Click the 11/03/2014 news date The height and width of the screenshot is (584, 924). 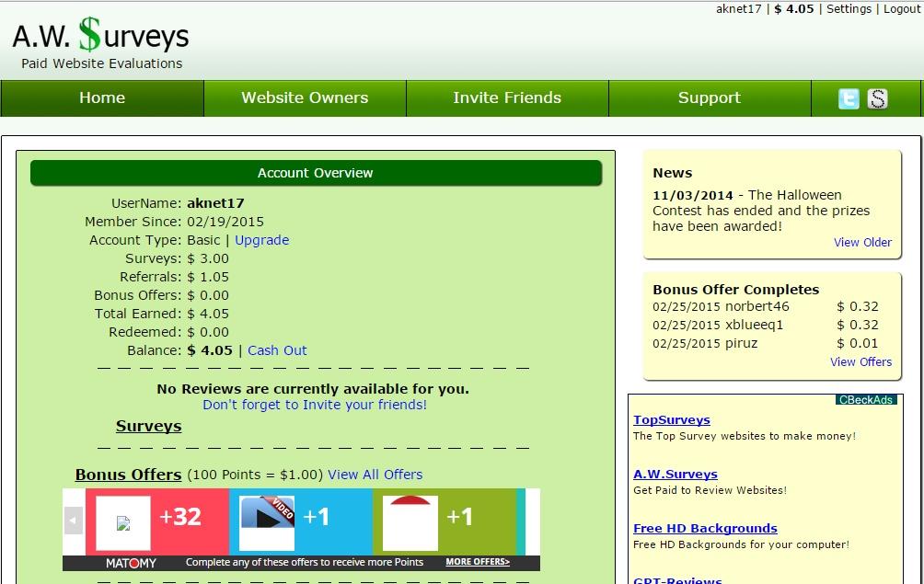tap(693, 196)
